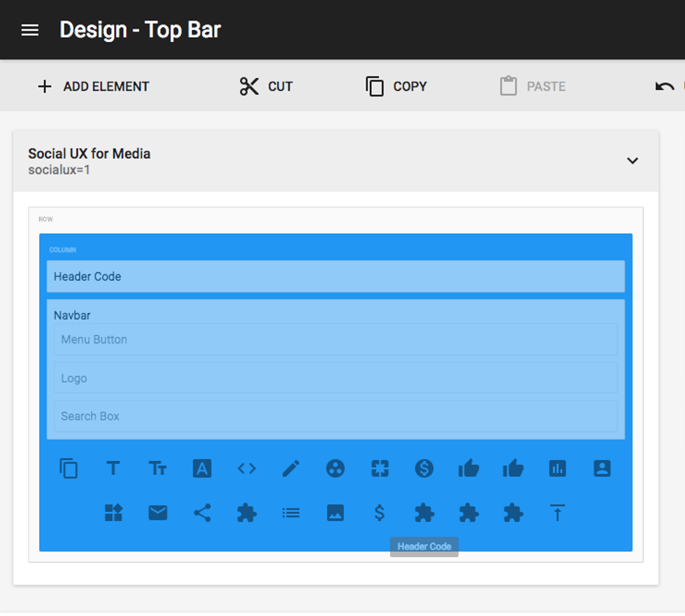This screenshot has width=685, height=616.
Task: Click the code brackets icon
Action: (x=247, y=469)
